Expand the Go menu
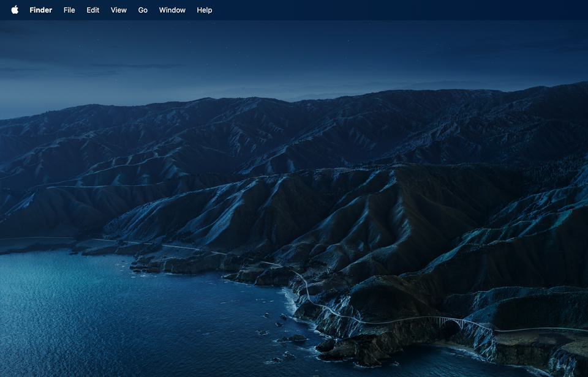This screenshot has width=588, height=377. pyautogui.click(x=143, y=10)
